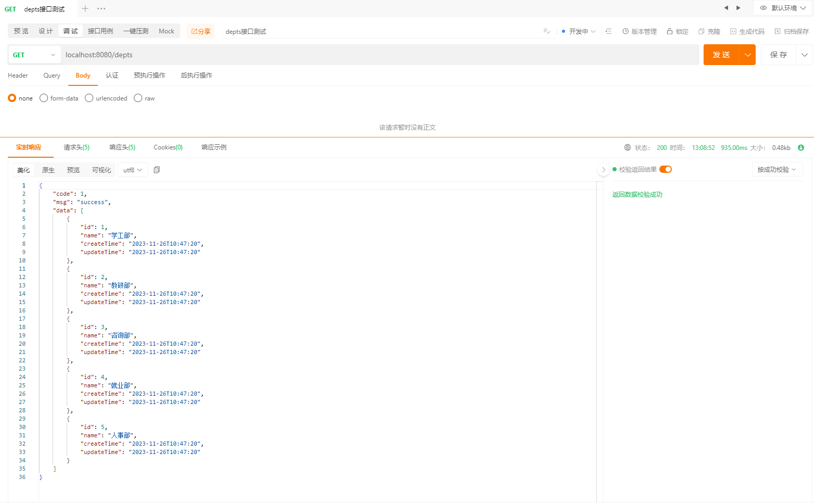Clone this request via 克隆 icon
Viewport: 814px width, 504px height.
[709, 31]
